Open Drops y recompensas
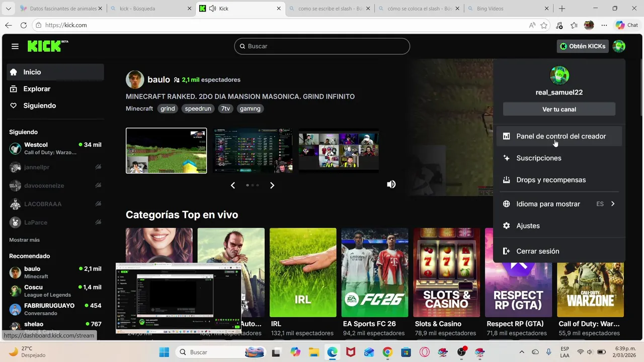Screen dimensions: 644x362 tap(559, 180)
